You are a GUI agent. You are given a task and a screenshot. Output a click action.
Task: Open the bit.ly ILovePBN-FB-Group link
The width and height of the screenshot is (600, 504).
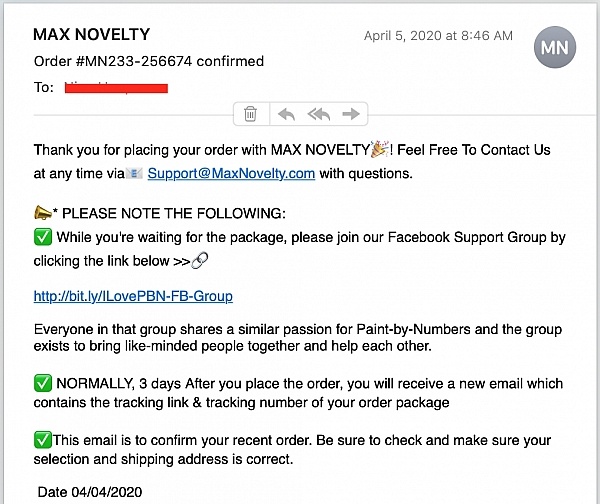[133, 296]
